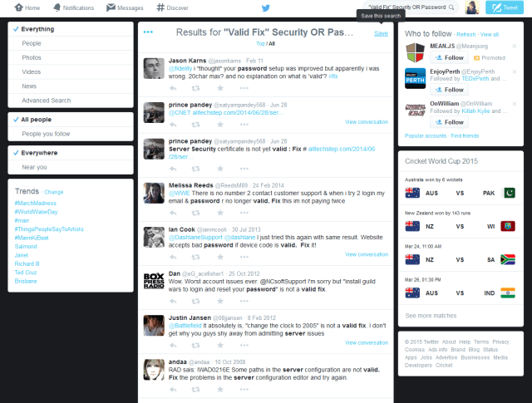Favorite Ian Cook's tweet
Image resolution: width=532 pixels, height=403 pixels.
pyautogui.click(x=220, y=257)
